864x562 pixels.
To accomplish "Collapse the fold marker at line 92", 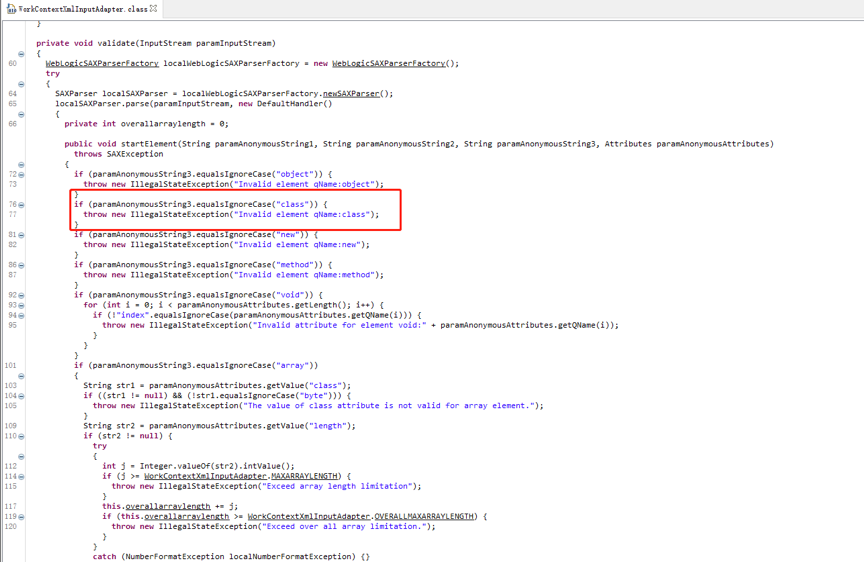I will click(21, 296).
